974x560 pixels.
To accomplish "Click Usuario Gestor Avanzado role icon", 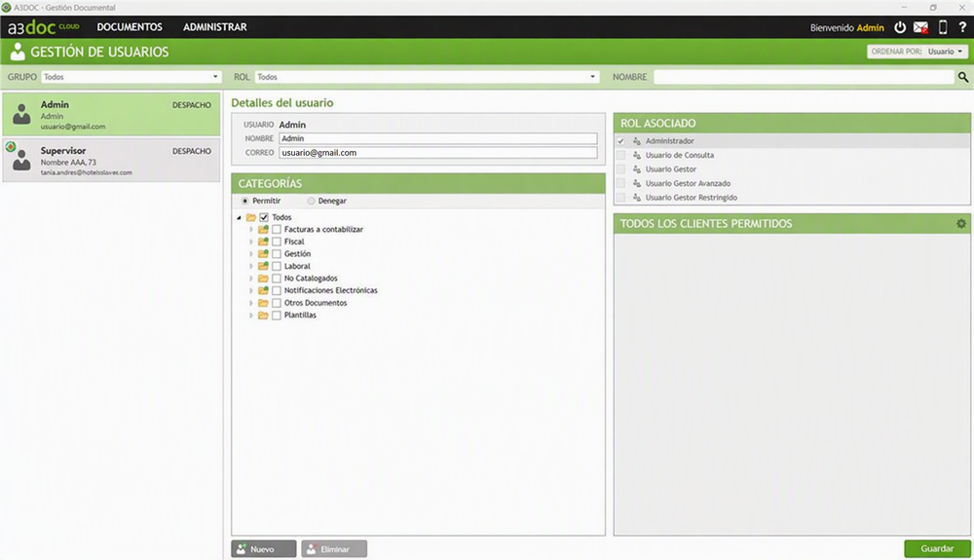I will coord(637,183).
